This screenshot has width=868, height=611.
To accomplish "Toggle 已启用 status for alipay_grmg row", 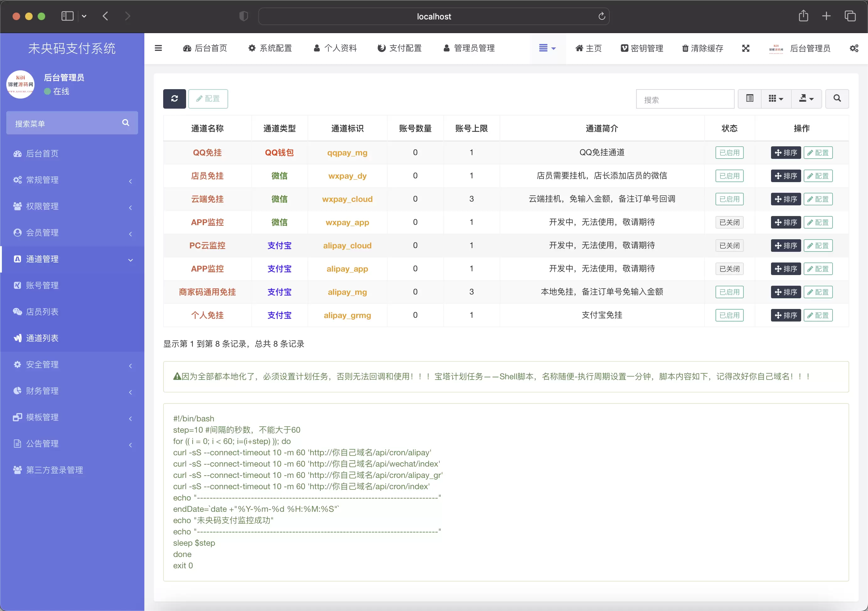I will (729, 315).
